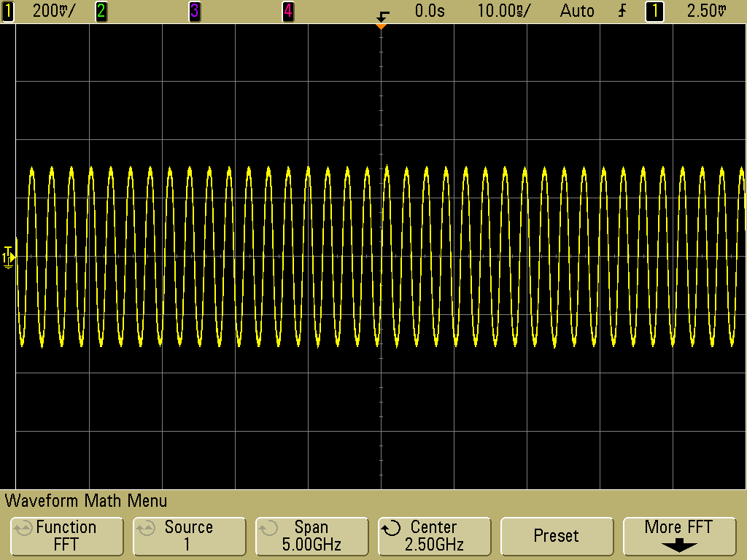Open the Source 1 selection softkey
Viewport: 747px width, 560px height.
(188, 536)
